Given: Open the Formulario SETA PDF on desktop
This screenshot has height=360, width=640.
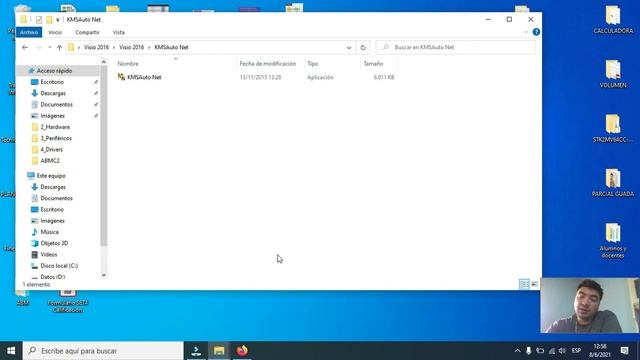Looking at the screenshot, I should coord(68,301).
